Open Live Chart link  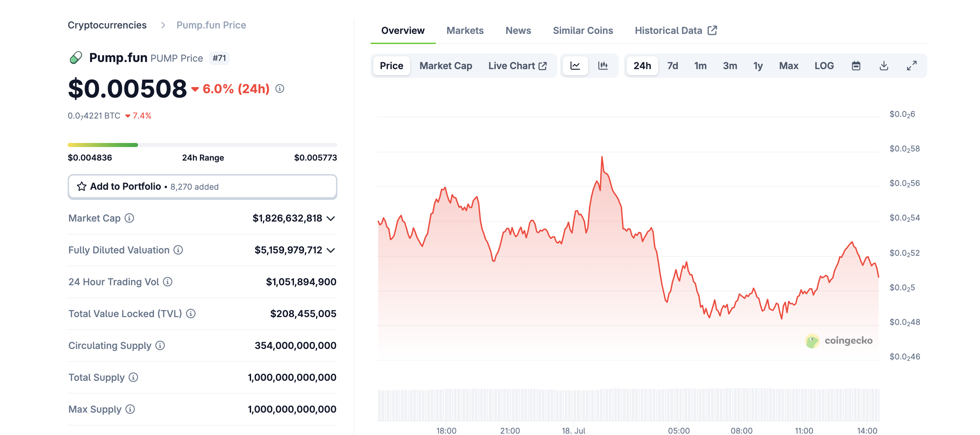(x=517, y=66)
